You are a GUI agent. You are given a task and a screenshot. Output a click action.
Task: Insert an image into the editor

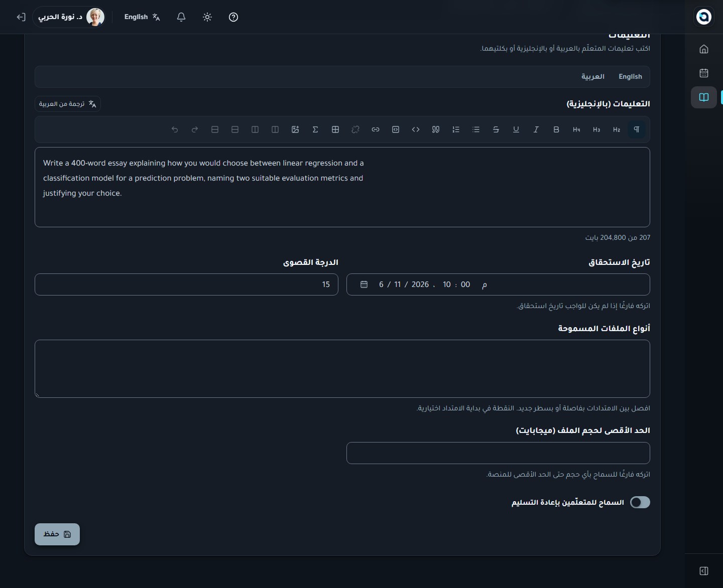(295, 129)
